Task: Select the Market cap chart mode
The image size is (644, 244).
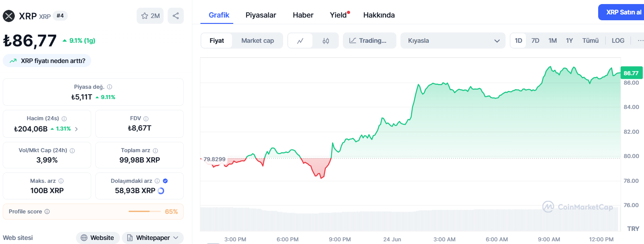Action: [258, 41]
